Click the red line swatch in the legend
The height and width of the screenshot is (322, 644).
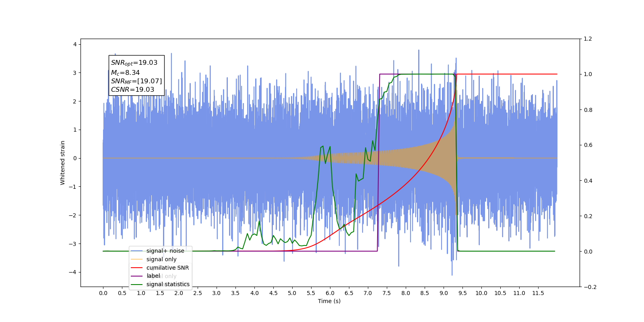(137, 268)
